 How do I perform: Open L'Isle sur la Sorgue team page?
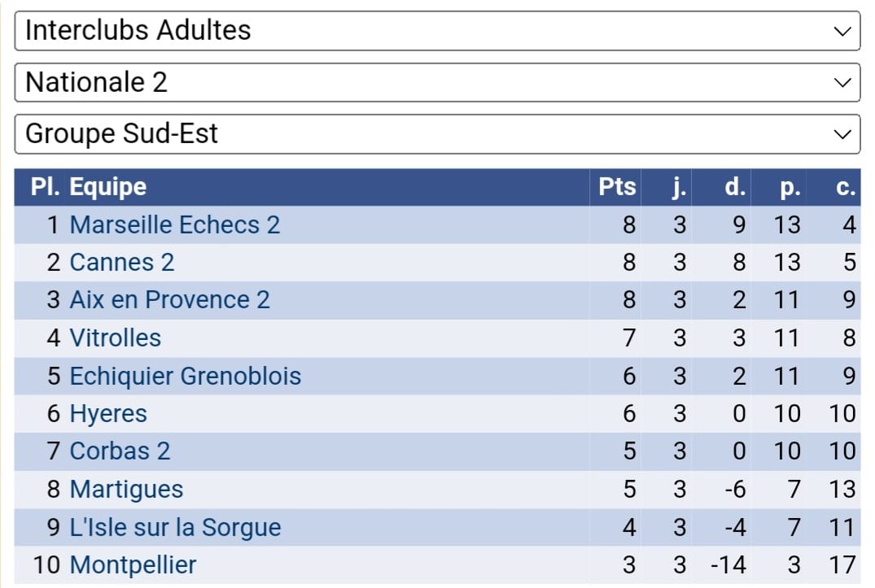point(175,527)
